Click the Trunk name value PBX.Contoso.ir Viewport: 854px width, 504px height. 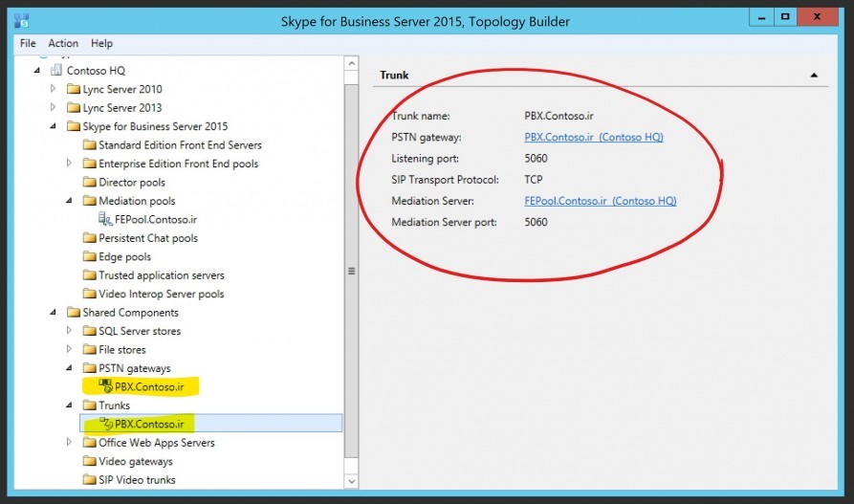coord(558,116)
